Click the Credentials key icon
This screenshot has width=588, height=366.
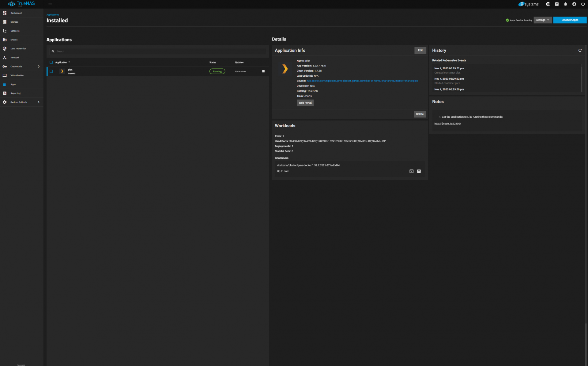(x=5, y=67)
